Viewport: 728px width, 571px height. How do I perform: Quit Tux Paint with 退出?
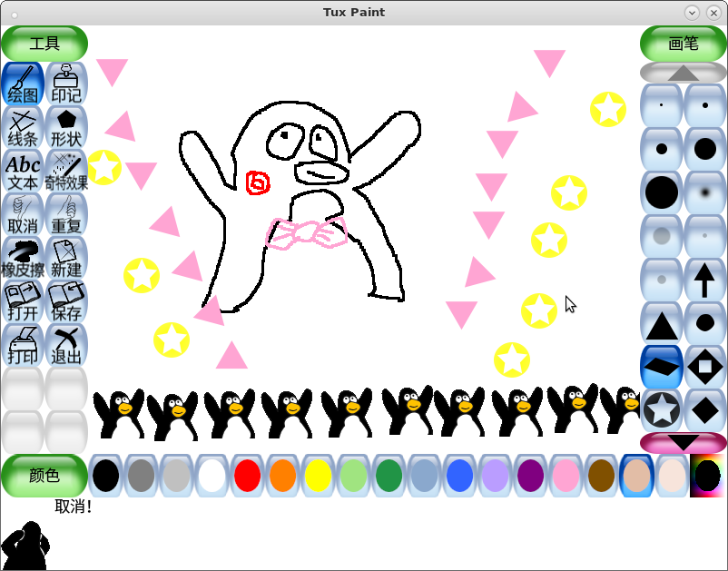click(x=66, y=345)
